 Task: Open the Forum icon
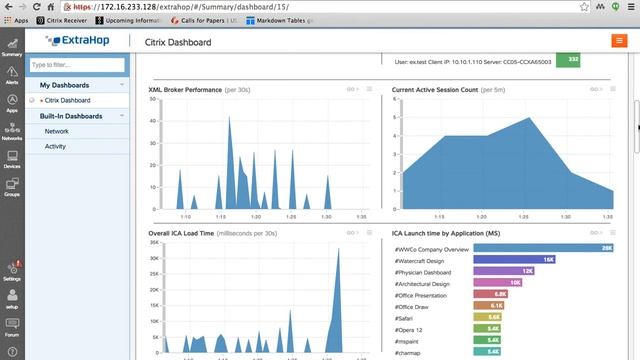click(x=12, y=327)
